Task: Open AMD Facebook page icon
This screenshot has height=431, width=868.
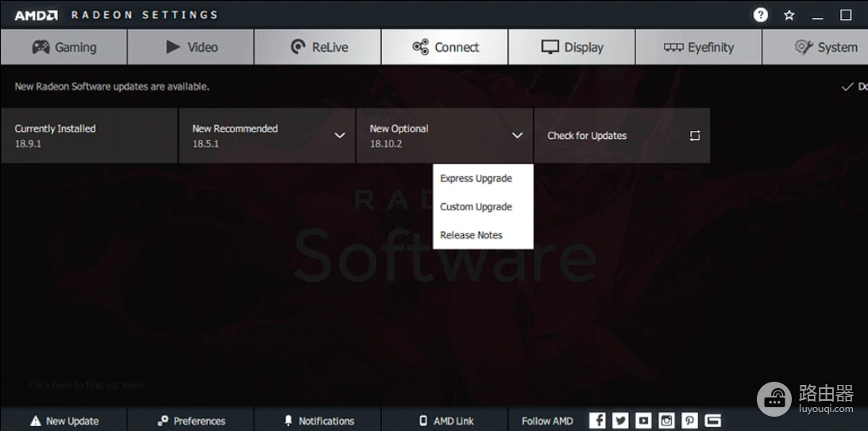Action: (x=596, y=421)
